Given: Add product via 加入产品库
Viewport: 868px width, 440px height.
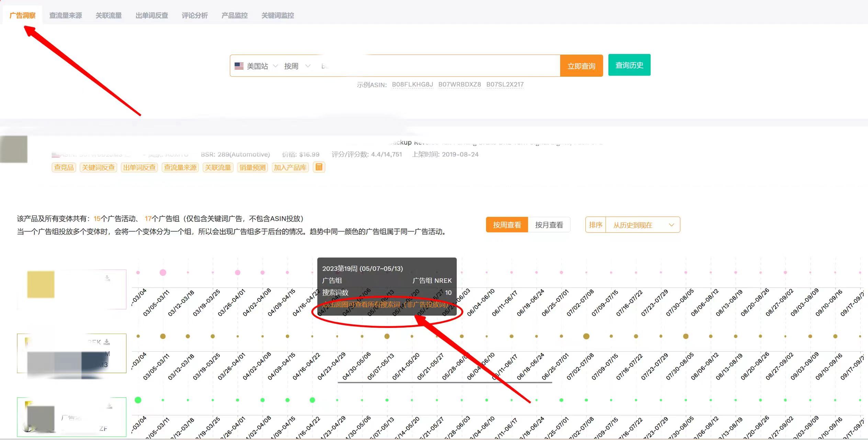Looking at the screenshot, I should tap(290, 167).
